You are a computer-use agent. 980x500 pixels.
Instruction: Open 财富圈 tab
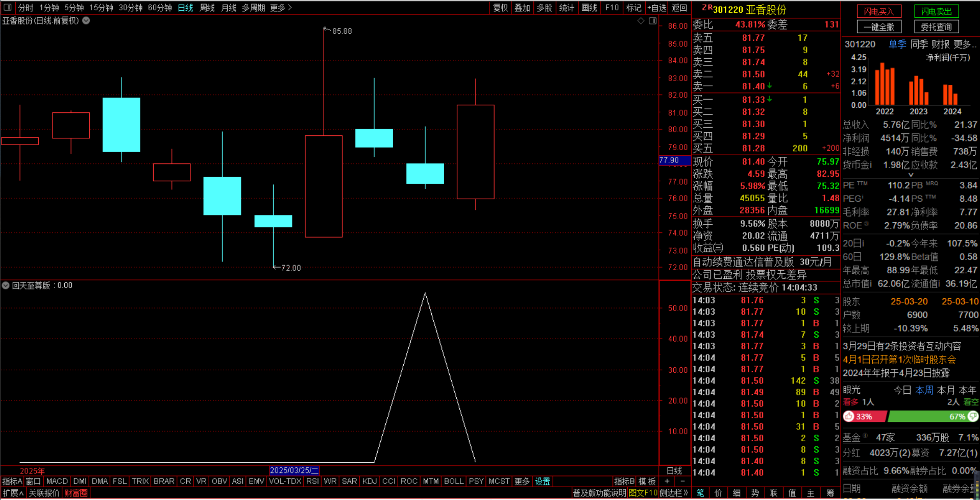coord(76,493)
